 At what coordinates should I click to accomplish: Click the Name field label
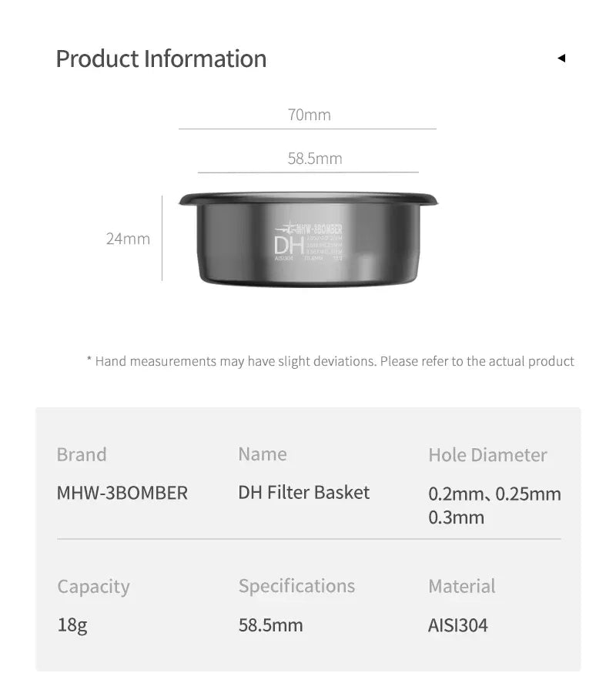pyautogui.click(x=262, y=454)
